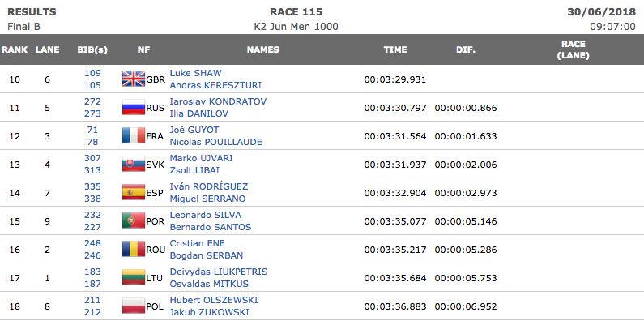Click the Lithuania flag icon
The height and width of the screenshot is (321, 644).
[x=134, y=278]
